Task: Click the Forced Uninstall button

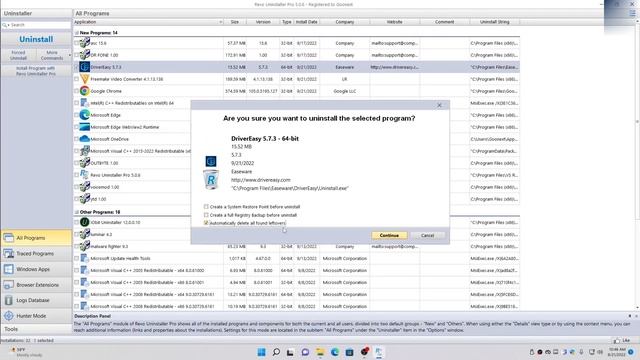Action: pyautogui.click(x=18, y=55)
